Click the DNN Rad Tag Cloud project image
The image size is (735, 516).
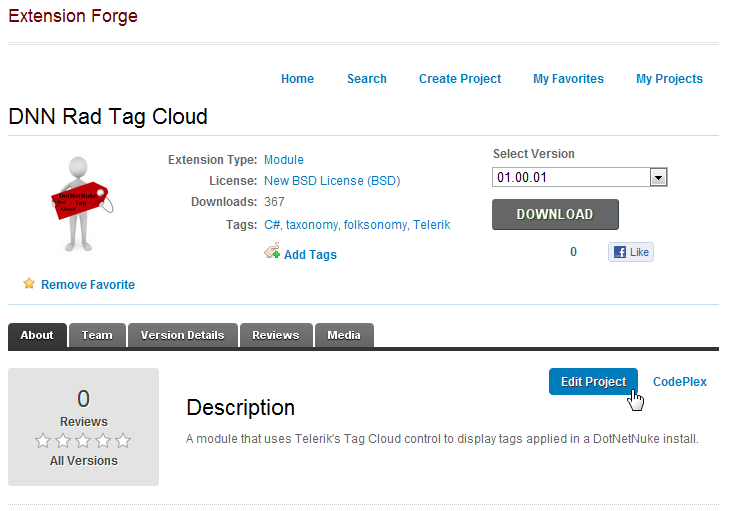[x=82, y=204]
